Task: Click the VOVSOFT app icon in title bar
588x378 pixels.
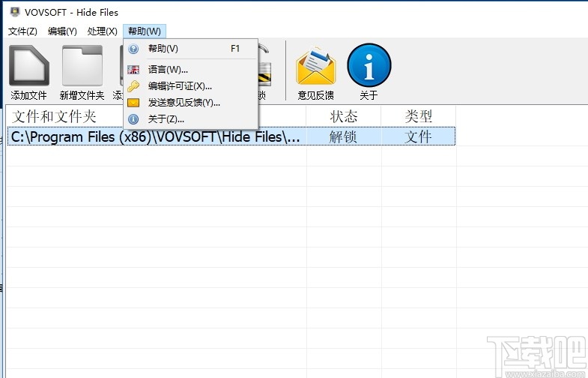Action: [15, 13]
